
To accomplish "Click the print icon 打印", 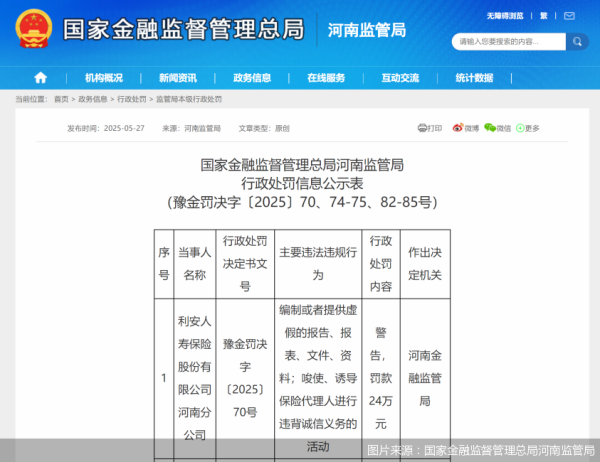I will (430, 128).
